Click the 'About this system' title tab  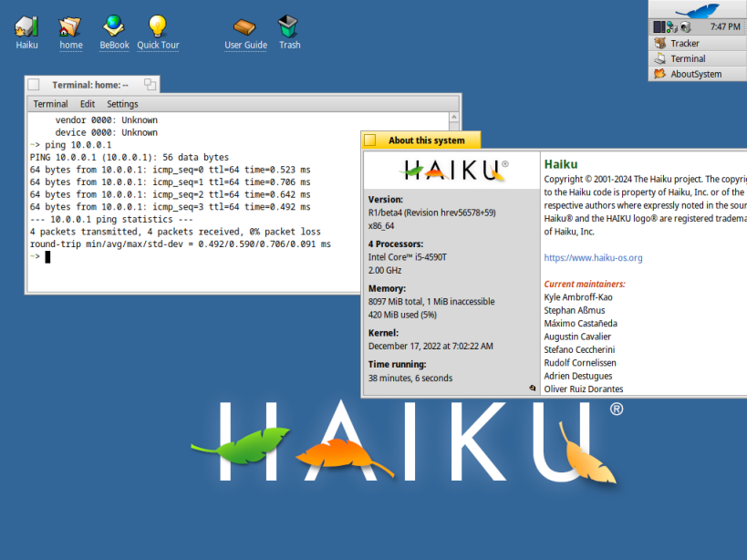426,140
